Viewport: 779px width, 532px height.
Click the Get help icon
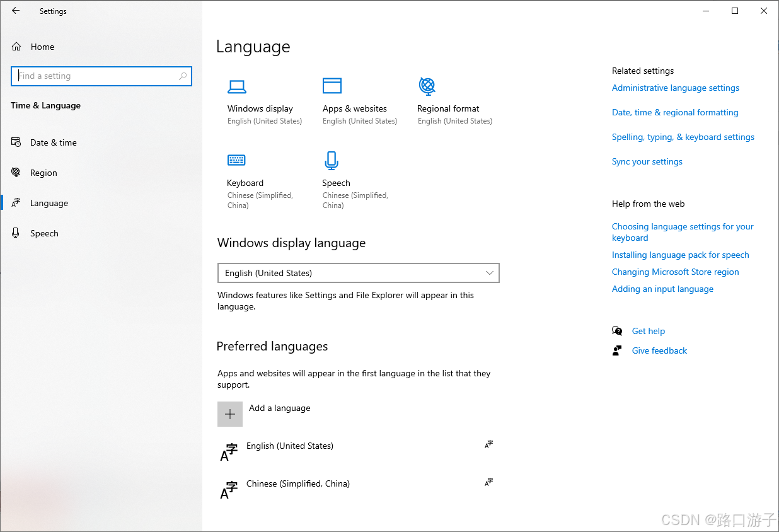point(617,330)
